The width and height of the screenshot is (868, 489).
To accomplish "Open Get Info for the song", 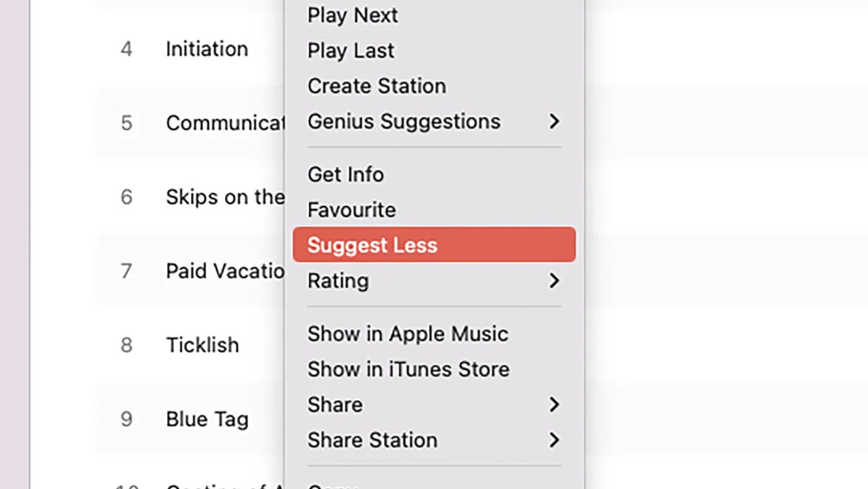I will [346, 175].
